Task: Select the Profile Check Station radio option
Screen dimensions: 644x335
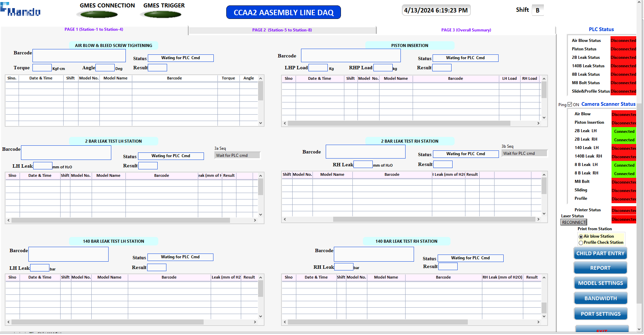Action: 581,243
